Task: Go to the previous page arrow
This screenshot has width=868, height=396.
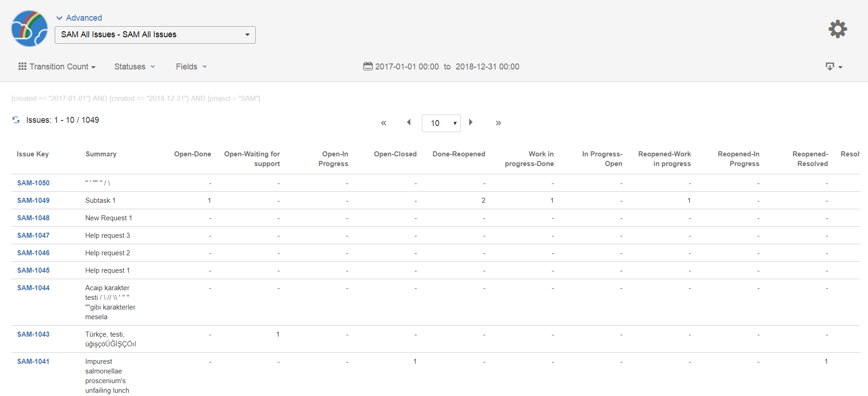Action: pyautogui.click(x=408, y=122)
